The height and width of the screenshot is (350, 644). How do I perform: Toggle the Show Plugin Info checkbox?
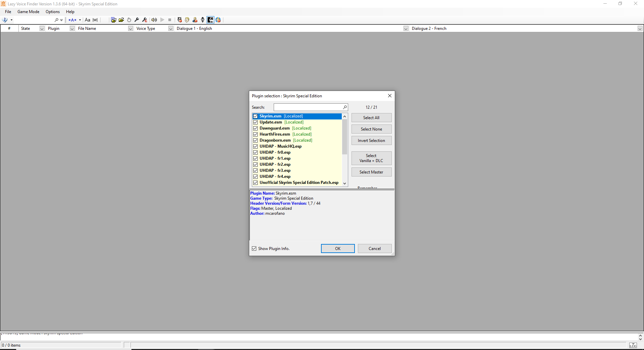click(x=254, y=249)
